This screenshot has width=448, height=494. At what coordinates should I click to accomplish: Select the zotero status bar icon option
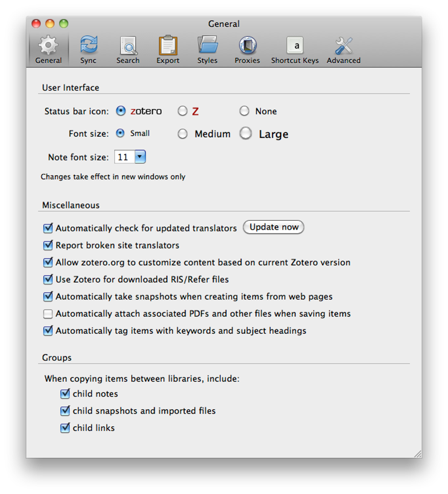121,111
